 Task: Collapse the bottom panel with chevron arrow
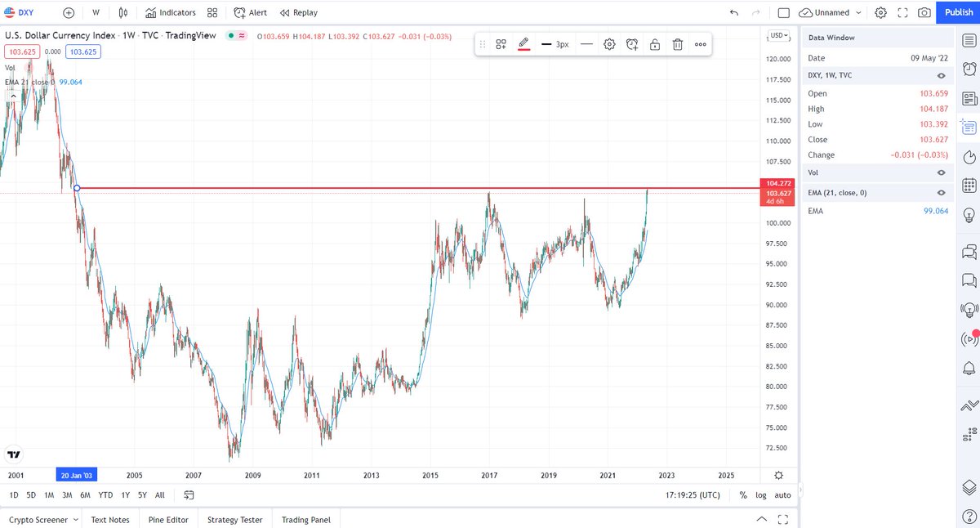tap(762, 519)
